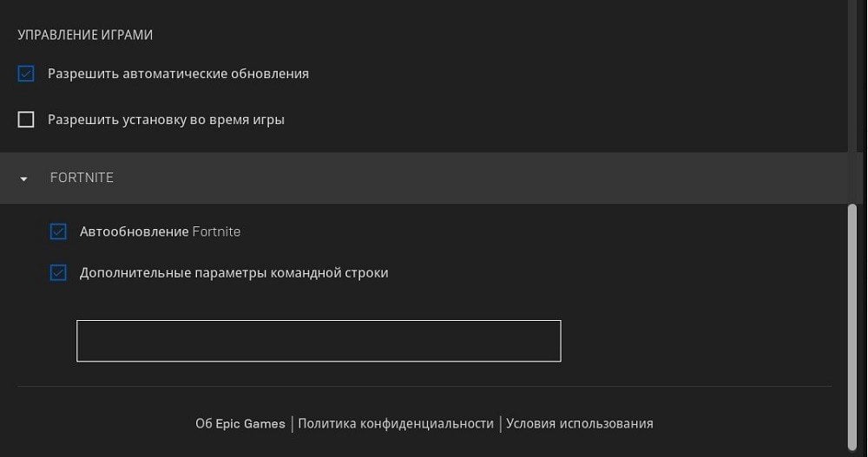Viewport: 868px width, 457px height.
Task: Collapse the FORTNITE section arrow
Action: (x=23, y=179)
